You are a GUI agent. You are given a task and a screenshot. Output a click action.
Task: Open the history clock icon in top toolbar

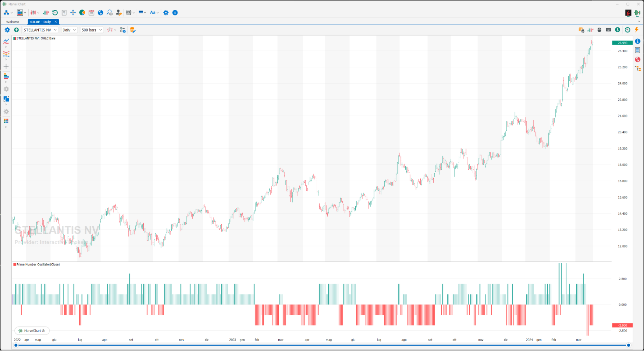pyautogui.click(x=55, y=13)
